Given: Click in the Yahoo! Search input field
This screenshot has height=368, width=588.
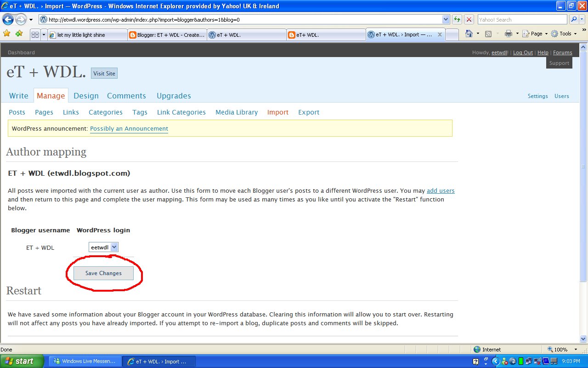Looking at the screenshot, I should click(x=522, y=20).
